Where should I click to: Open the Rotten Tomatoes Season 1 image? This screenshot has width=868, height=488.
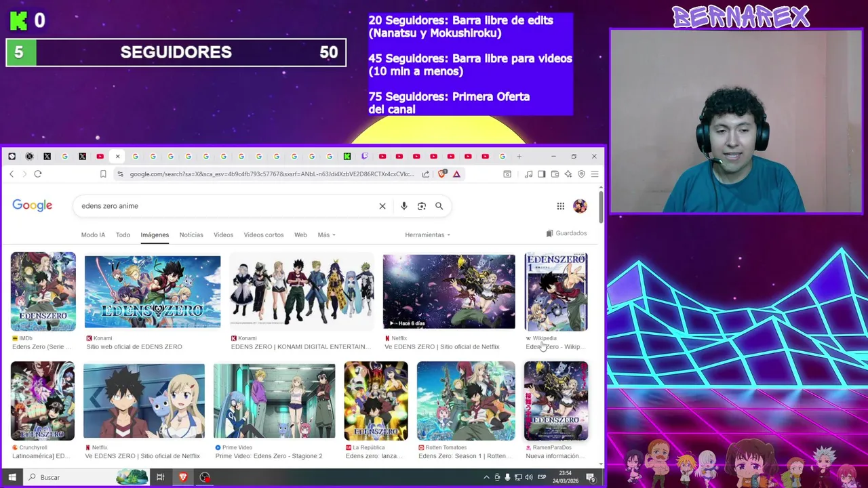coord(466,401)
